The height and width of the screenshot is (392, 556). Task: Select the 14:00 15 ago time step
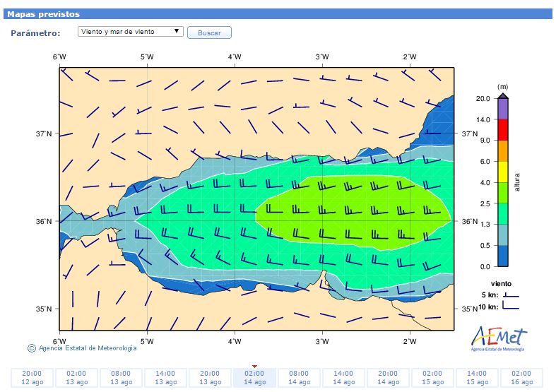click(x=477, y=378)
